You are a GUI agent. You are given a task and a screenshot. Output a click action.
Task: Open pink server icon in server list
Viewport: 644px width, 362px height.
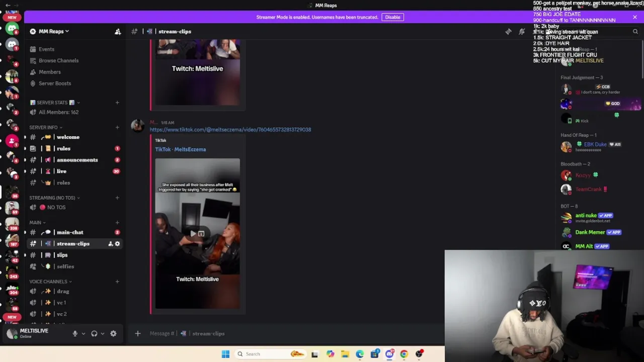coord(12,141)
